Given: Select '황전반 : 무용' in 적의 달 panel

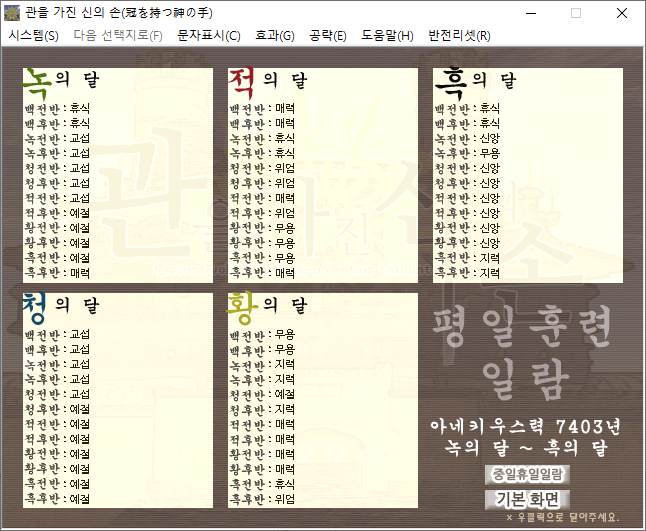Looking at the screenshot, I should point(262,228).
